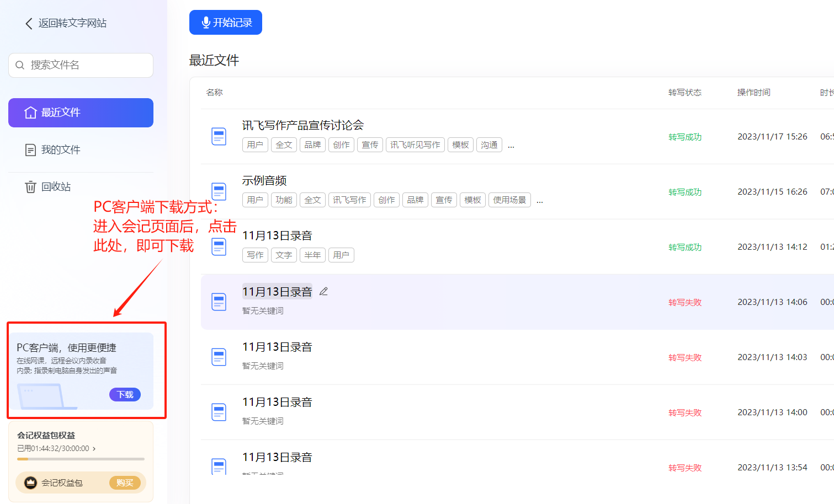Click the trash icon beside 回收站

pyautogui.click(x=30, y=186)
